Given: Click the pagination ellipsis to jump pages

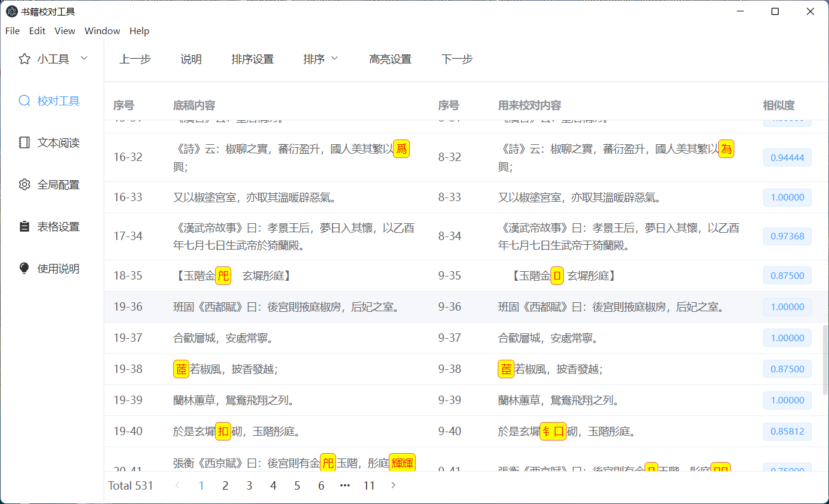Looking at the screenshot, I should coord(345,485).
